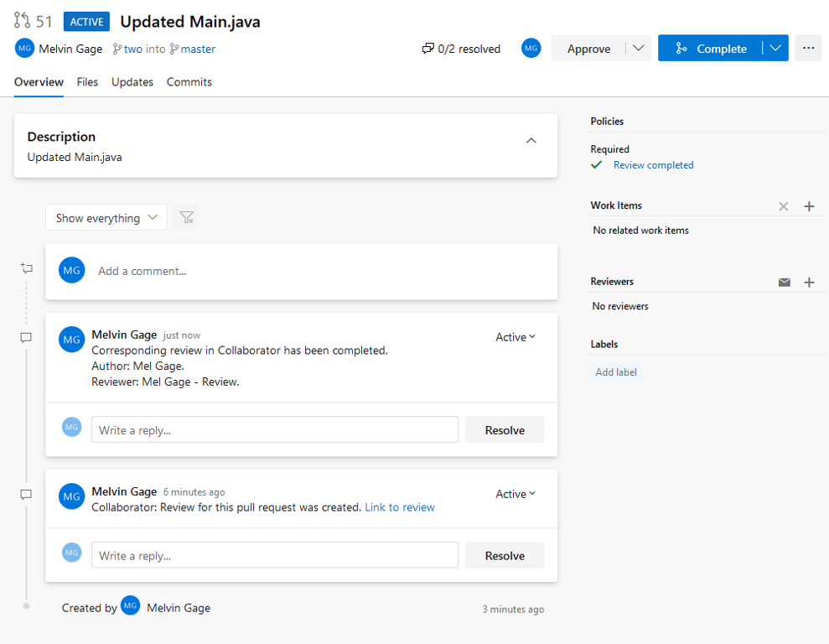Click the MG avatar in Add a comment box
Image resolution: width=829 pixels, height=644 pixels.
71,270
